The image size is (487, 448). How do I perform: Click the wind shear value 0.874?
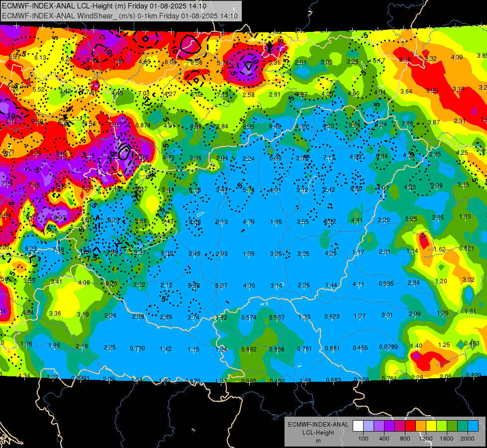click(143, 125)
